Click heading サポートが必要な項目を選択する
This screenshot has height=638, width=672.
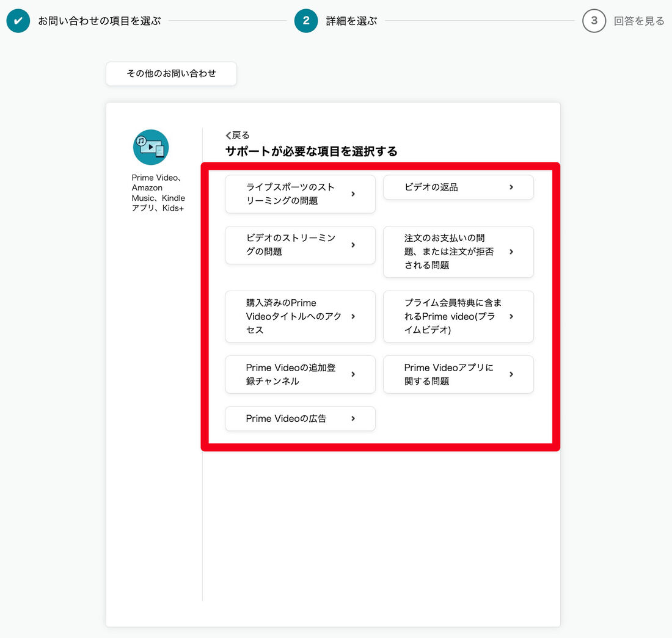pyautogui.click(x=312, y=151)
